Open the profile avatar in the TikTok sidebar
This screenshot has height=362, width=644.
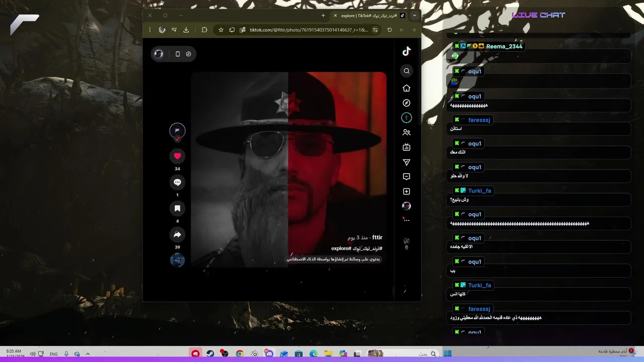click(407, 206)
